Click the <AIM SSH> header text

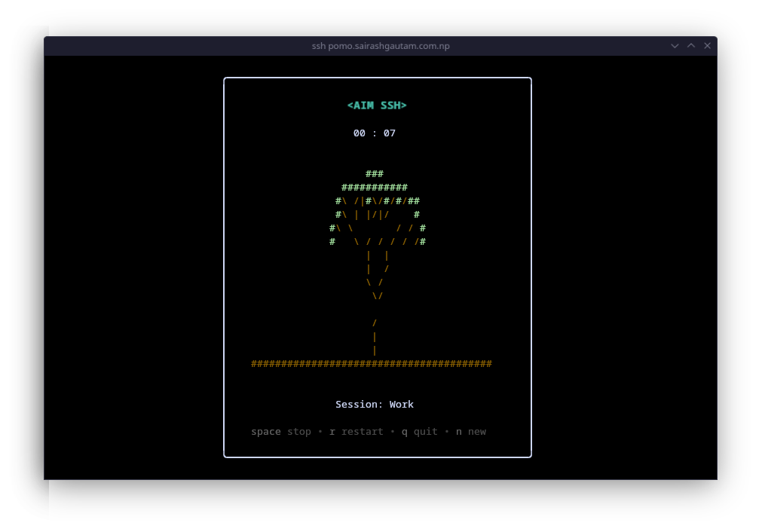(x=377, y=105)
